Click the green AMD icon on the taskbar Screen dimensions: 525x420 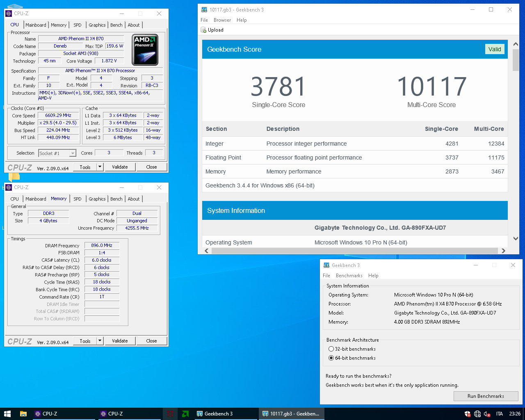tap(185, 414)
